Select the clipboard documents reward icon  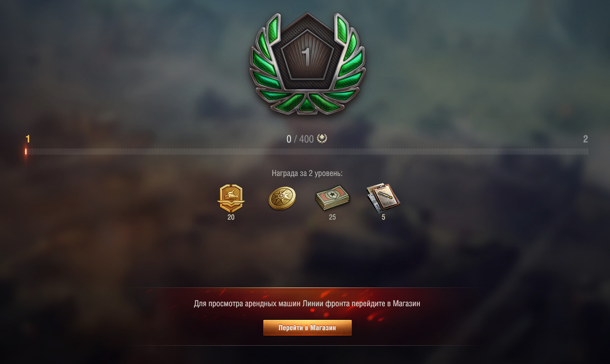point(383,198)
